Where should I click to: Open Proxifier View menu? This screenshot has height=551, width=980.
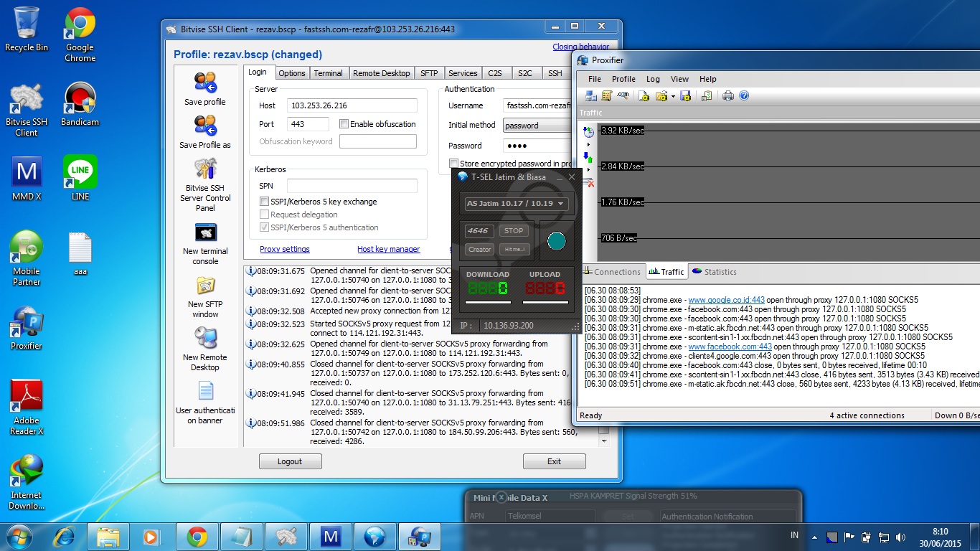click(679, 79)
